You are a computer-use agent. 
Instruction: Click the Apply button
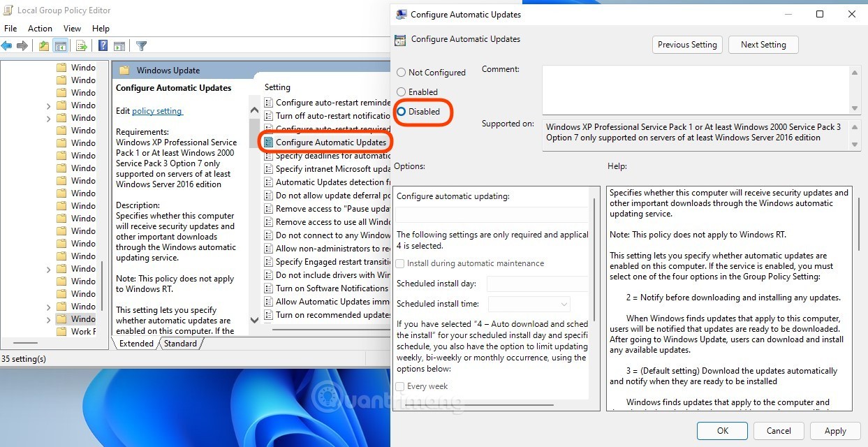[835, 431]
